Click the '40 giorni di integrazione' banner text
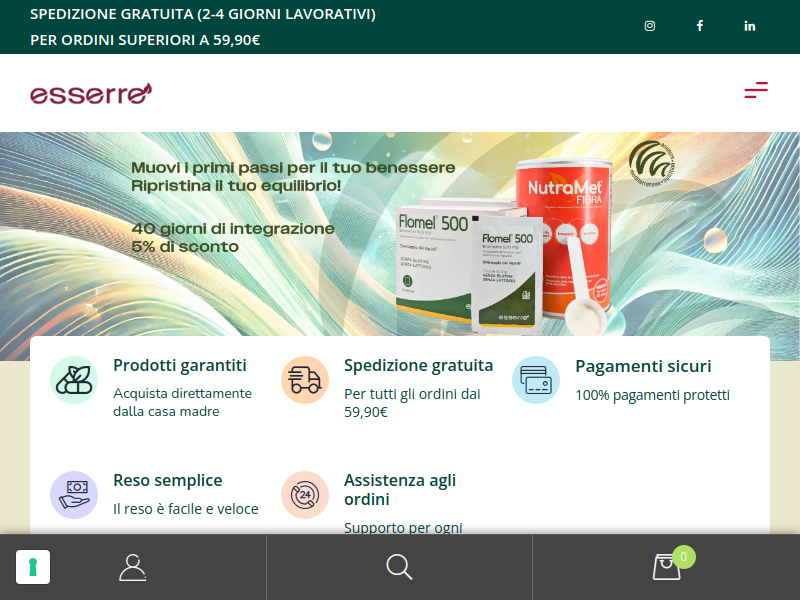Image resolution: width=800 pixels, height=600 pixels. [x=233, y=229]
